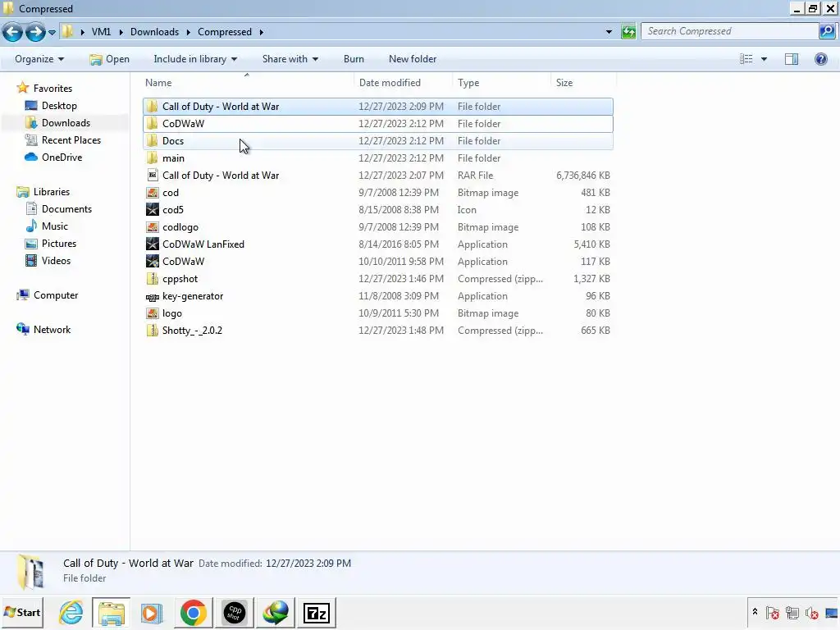Open the Pictures library

point(59,243)
